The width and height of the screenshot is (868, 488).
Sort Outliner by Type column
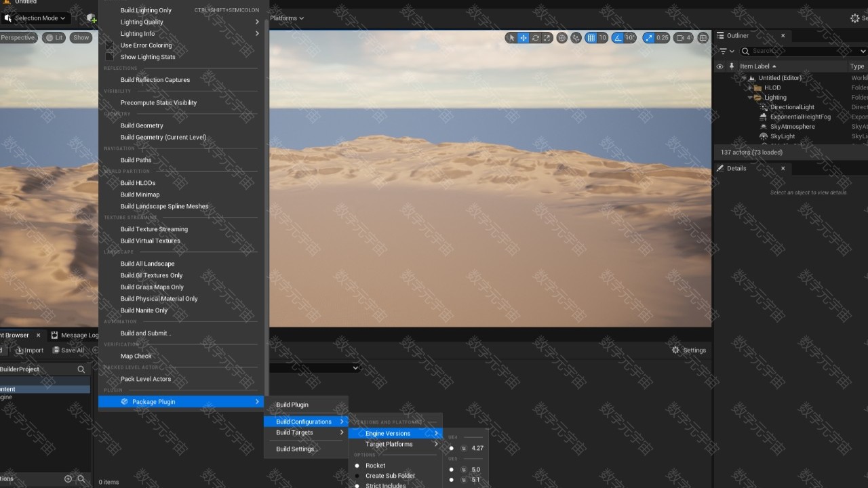coord(857,66)
